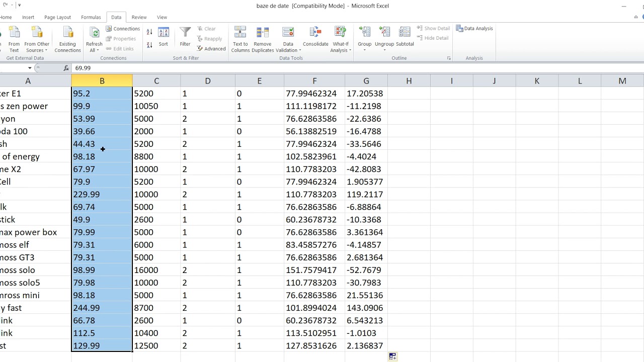Click cell containing 143.0906
The width and height of the screenshot is (644, 362).
(x=366, y=308)
